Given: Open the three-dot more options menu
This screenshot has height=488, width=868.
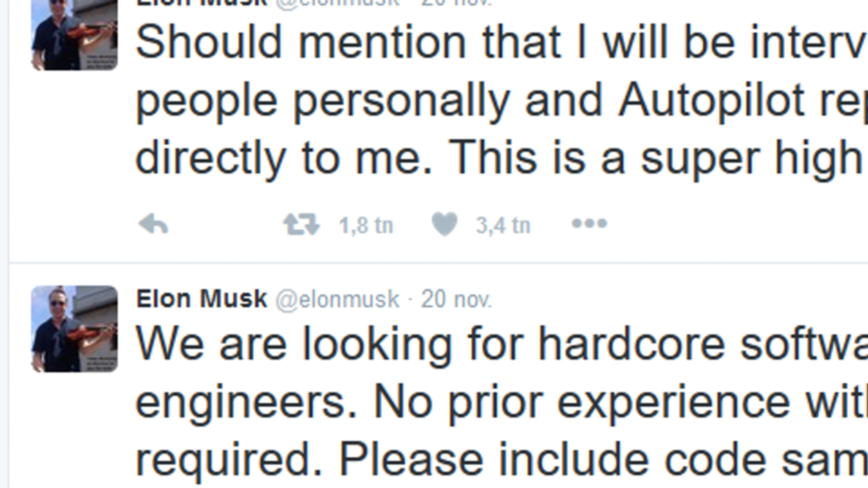Looking at the screenshot, I should point(589,224).
